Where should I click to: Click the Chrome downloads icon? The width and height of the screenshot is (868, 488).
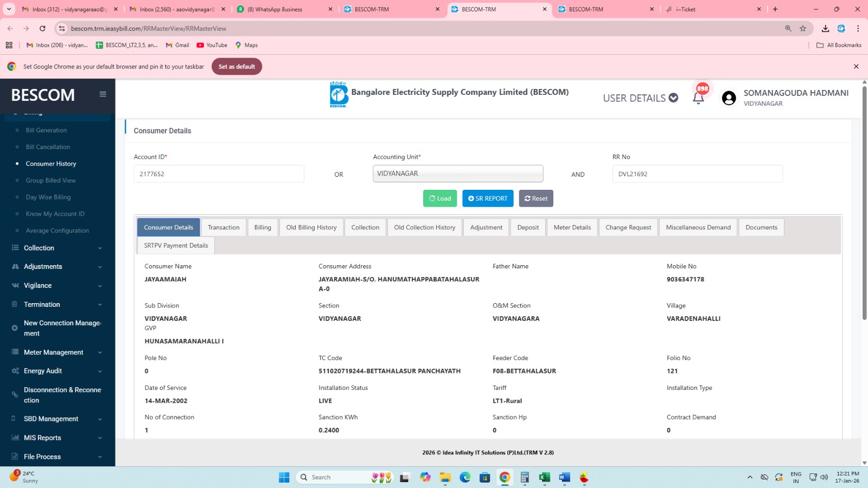tap(825, 28)
